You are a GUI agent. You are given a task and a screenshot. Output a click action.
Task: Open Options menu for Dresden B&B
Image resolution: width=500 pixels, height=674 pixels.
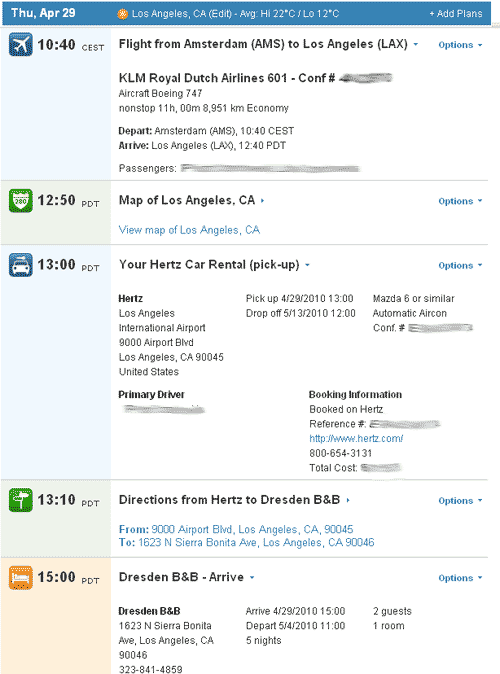pyautogui.click(x=460, y=578)
